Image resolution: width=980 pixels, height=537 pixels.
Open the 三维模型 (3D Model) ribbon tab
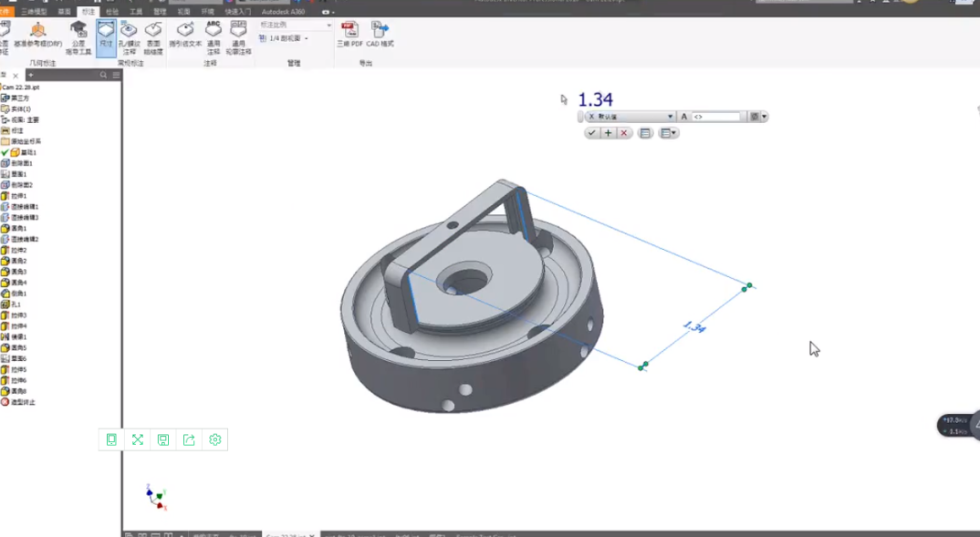click(34, 12)
